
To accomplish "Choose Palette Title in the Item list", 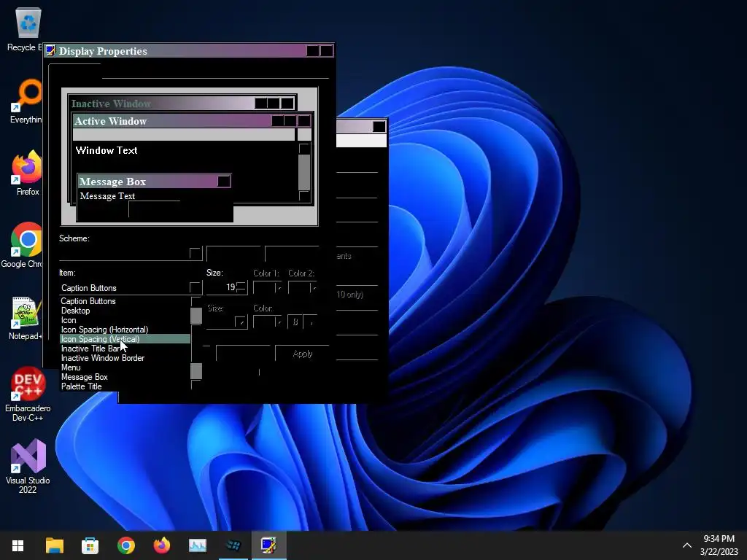I will tap(125, 386).
